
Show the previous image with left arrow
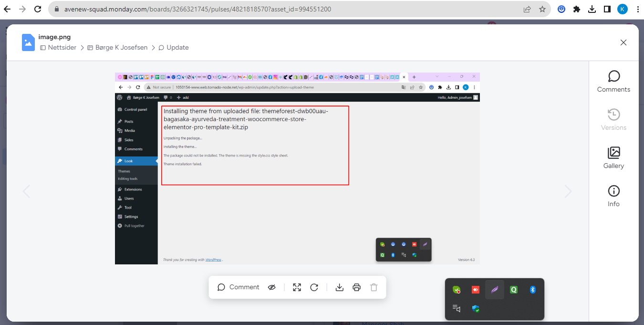[27, 191]
